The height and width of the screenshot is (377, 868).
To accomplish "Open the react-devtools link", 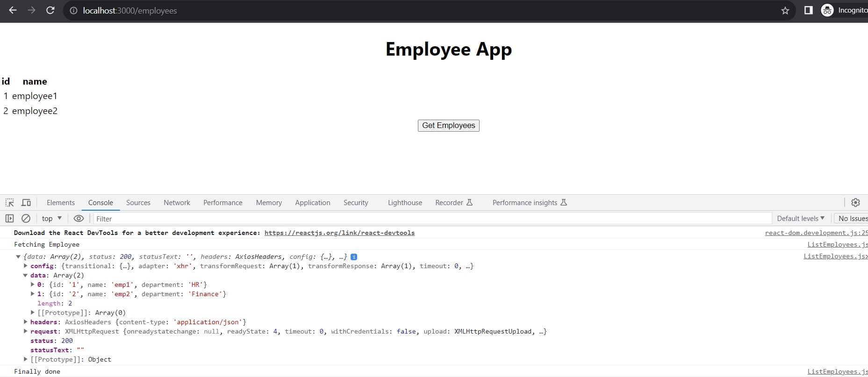I will [339, 233].
